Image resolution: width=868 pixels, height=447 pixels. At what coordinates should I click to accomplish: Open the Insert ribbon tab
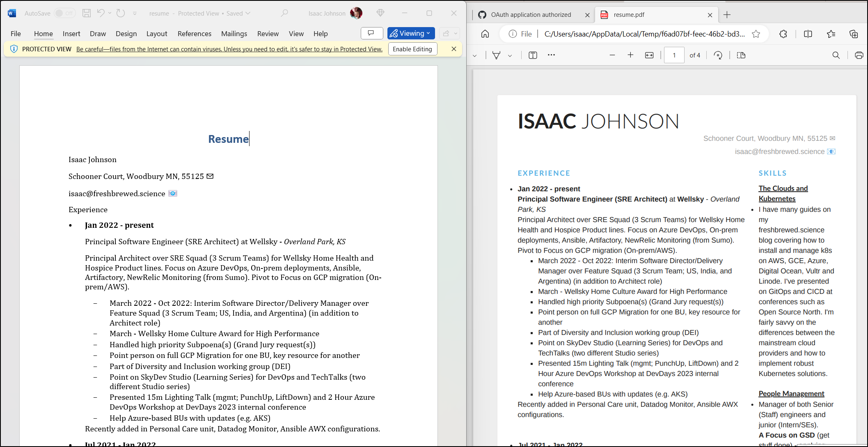click(71, 34)
